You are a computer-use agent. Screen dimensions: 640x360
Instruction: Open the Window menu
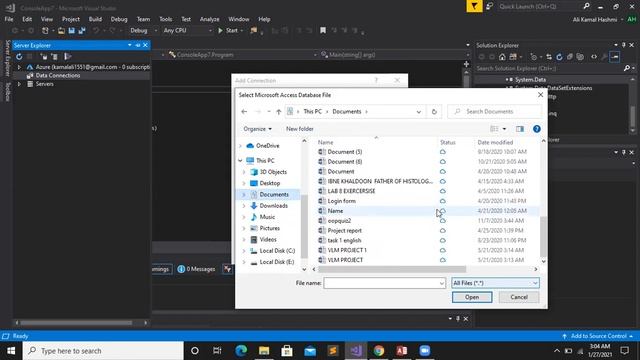(239, 19)
